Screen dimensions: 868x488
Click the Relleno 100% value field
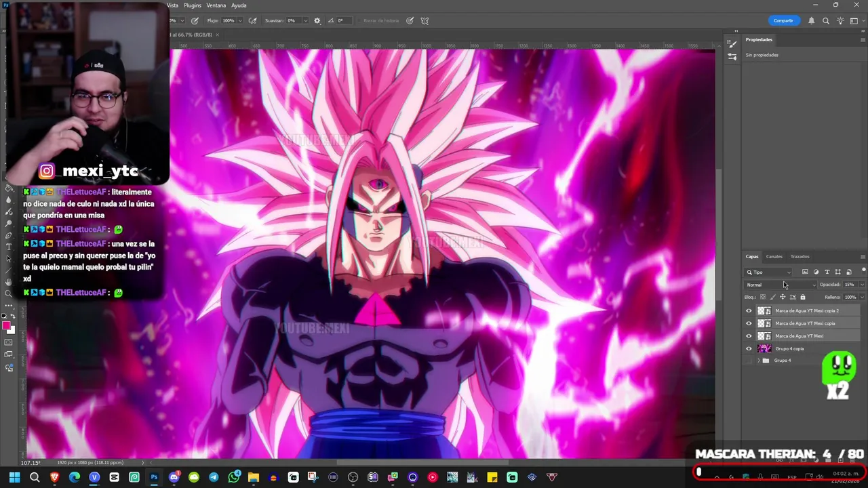click(849, 297)
